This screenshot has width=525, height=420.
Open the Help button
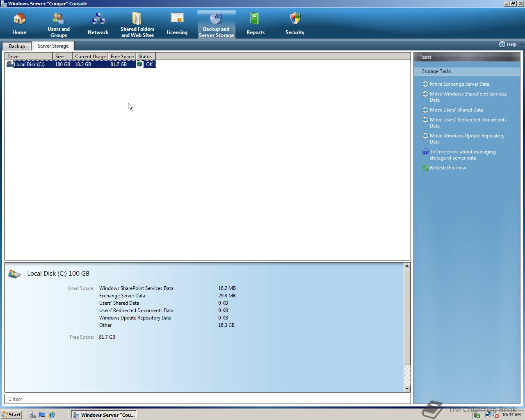508,44
